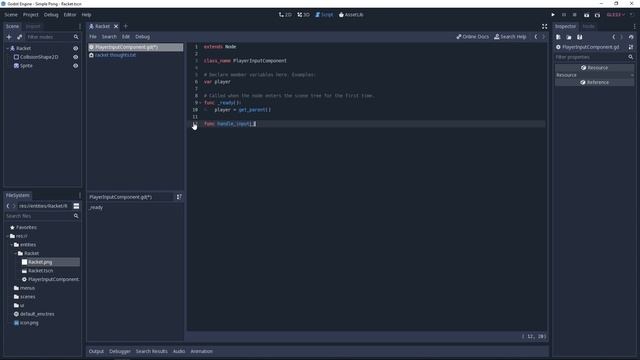The height and width of the screenshot is (360, 640).
Task: Toggle alphabetical sorting of the methods list
Action: click(179, 197)
